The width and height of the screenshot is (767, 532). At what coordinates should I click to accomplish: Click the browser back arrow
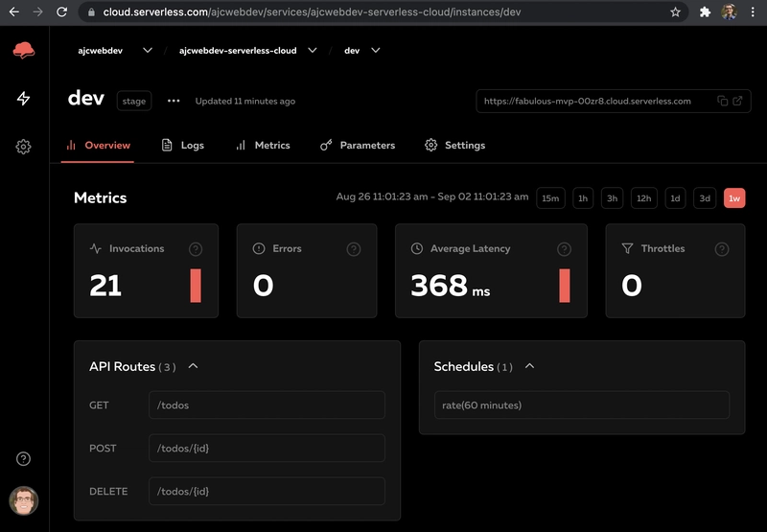click(x=14, y=12)
